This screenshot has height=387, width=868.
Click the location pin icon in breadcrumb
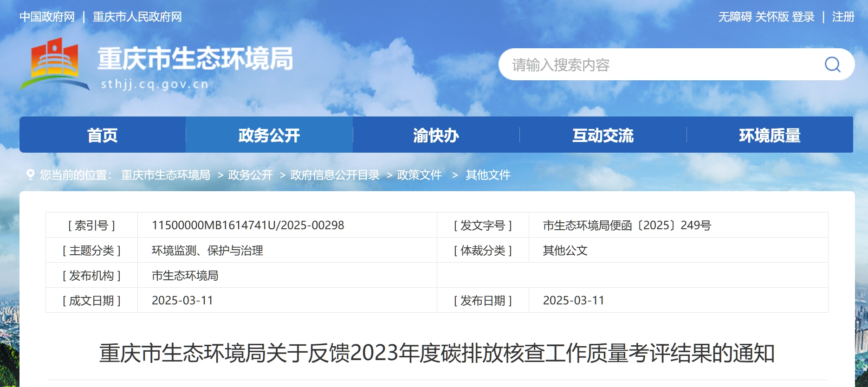(x=31, y=175)
